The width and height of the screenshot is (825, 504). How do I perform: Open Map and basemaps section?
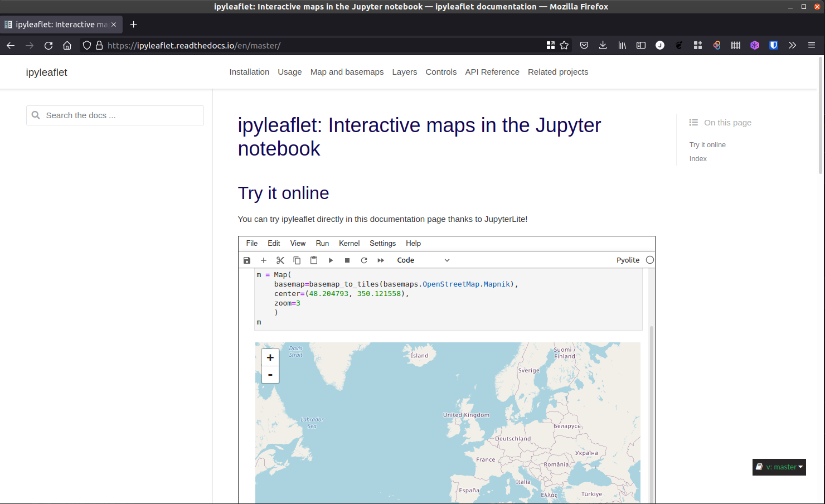[347, 72]
